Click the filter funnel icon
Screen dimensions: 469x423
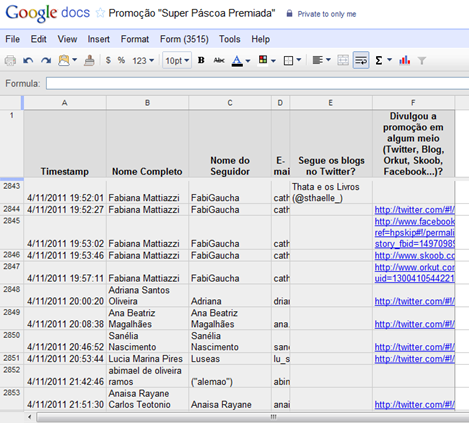point(422,61)
